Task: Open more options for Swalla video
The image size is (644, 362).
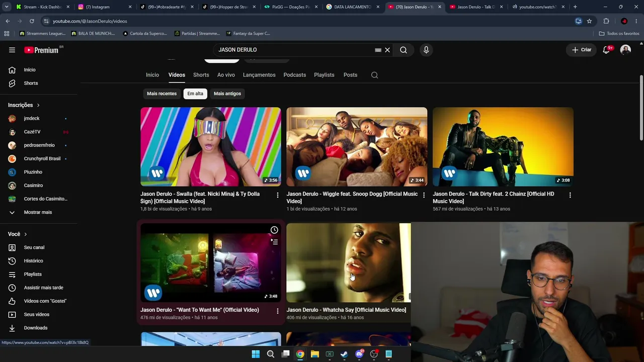Action: [277, 195]
